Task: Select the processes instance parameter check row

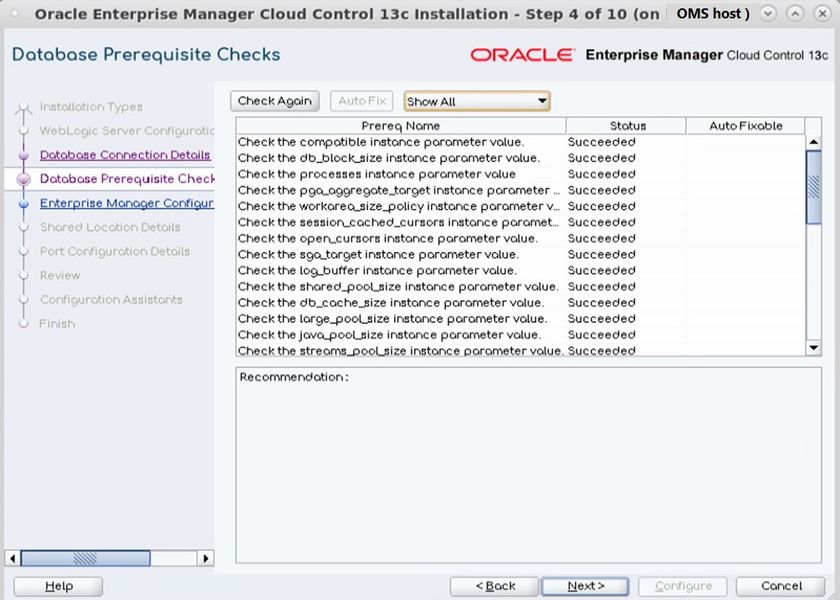Action: click(x=520, y=174)
